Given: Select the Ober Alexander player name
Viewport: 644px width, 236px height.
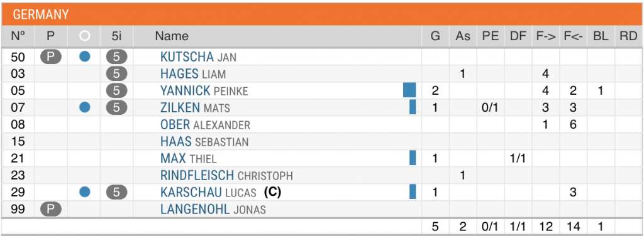Looking at the screenshot, I should (x=206, y=124).
